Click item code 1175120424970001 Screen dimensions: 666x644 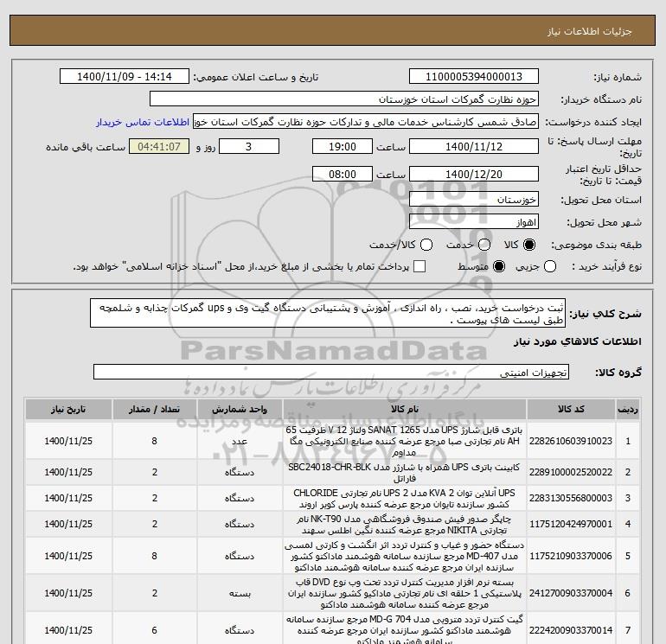[x=571, y=524]
